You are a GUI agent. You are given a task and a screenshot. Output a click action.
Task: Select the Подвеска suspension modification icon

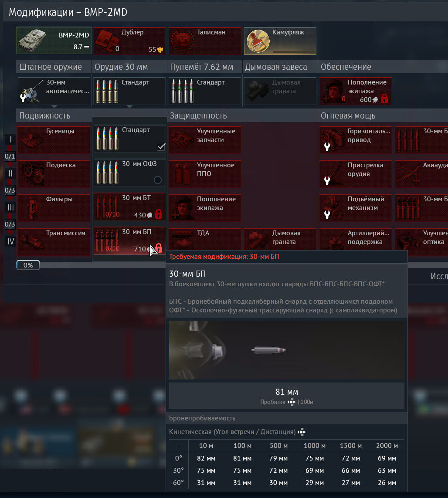pyautogui.click(x=32, y=174)
